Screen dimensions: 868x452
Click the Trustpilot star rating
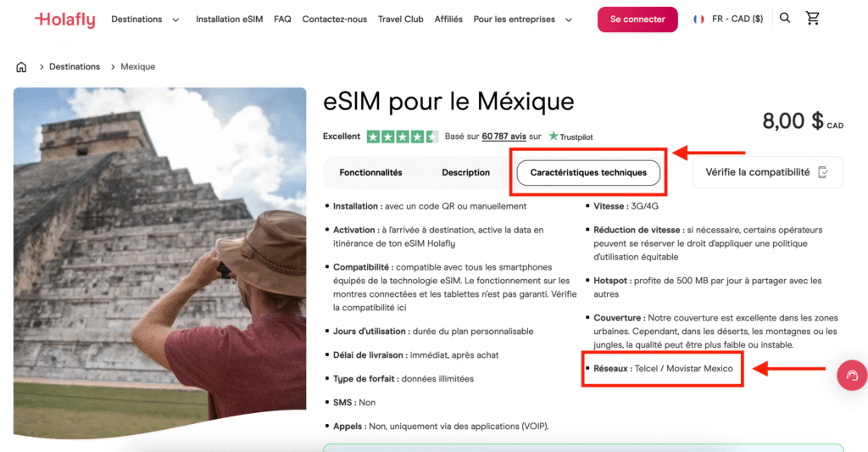click(402, 137)
